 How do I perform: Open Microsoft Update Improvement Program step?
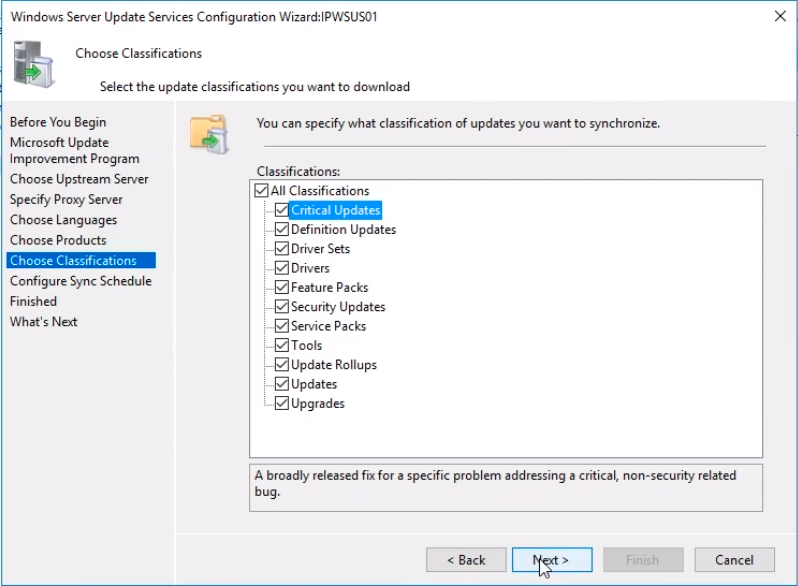coord(74,151)
